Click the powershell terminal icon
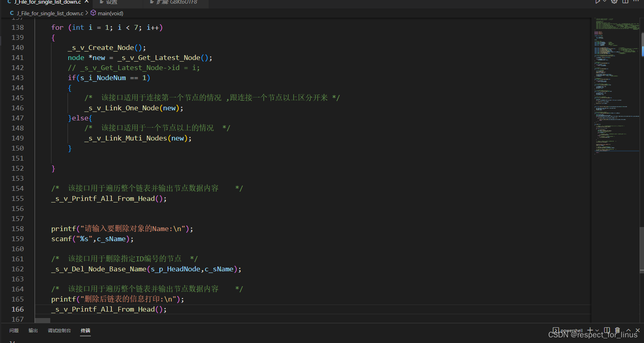The image size is (644, 343). coord(556,330)
